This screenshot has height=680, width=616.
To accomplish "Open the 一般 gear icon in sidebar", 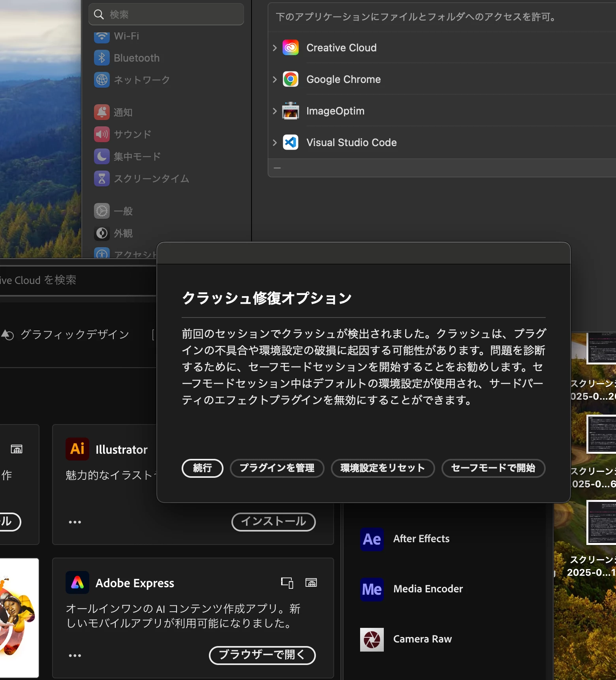I will [102, 211].
